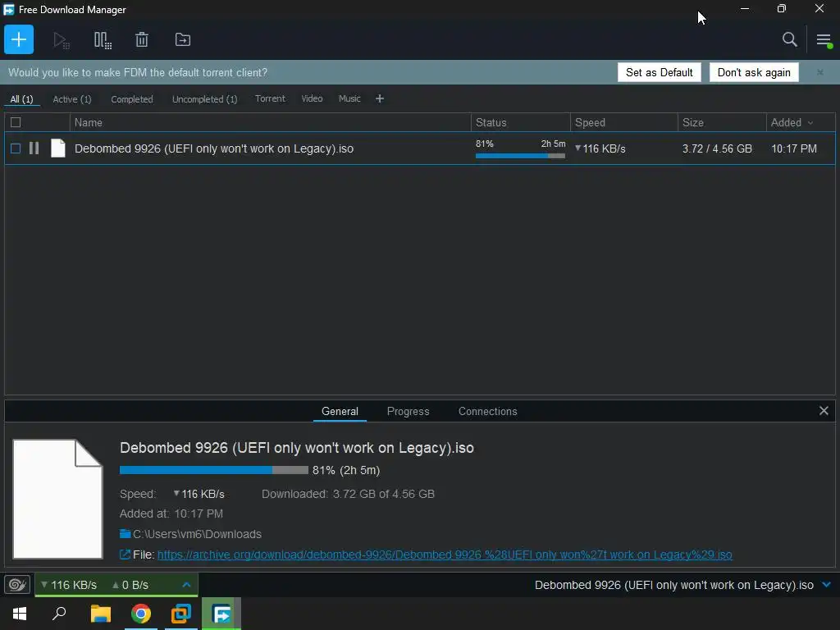Switch to the Completed filter

point(132,99)
